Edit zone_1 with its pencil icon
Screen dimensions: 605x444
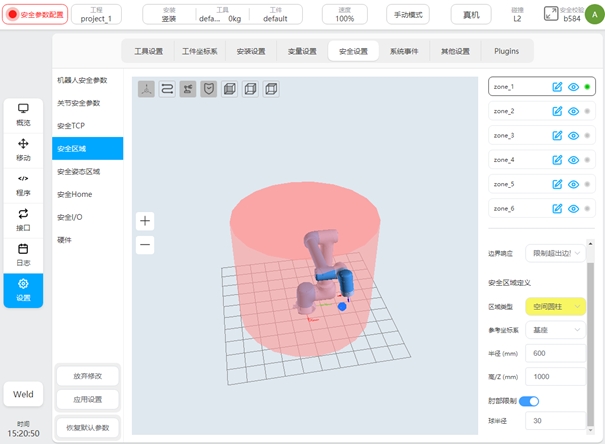tap(557, 87)
